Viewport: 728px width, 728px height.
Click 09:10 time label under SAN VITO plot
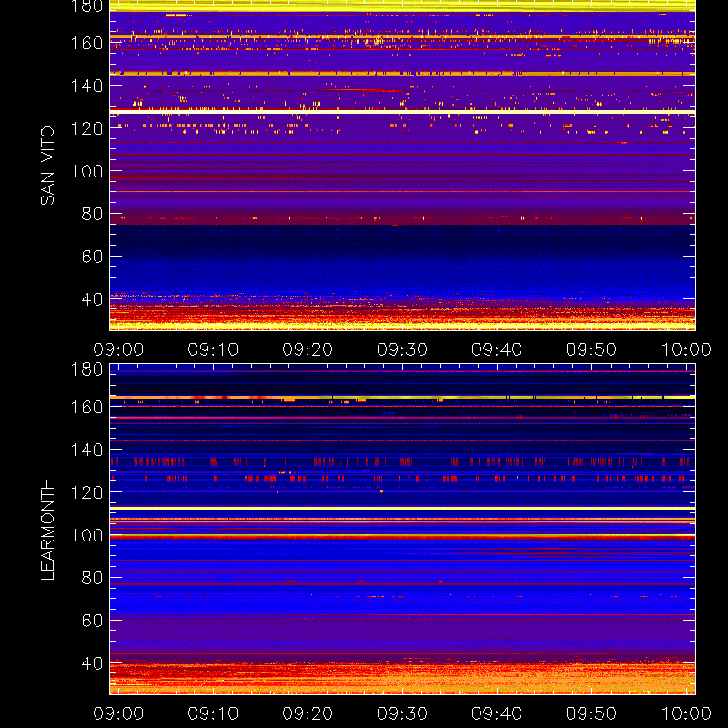click(x=213, y=349)
